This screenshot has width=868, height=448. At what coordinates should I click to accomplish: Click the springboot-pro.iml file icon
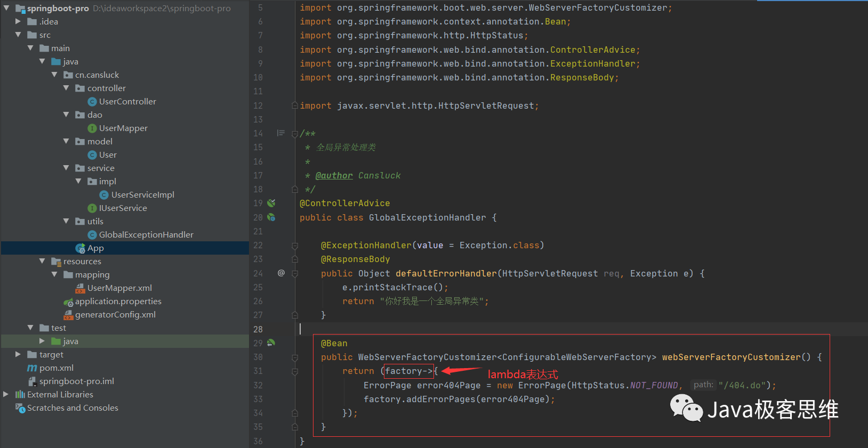click(32, 381)
